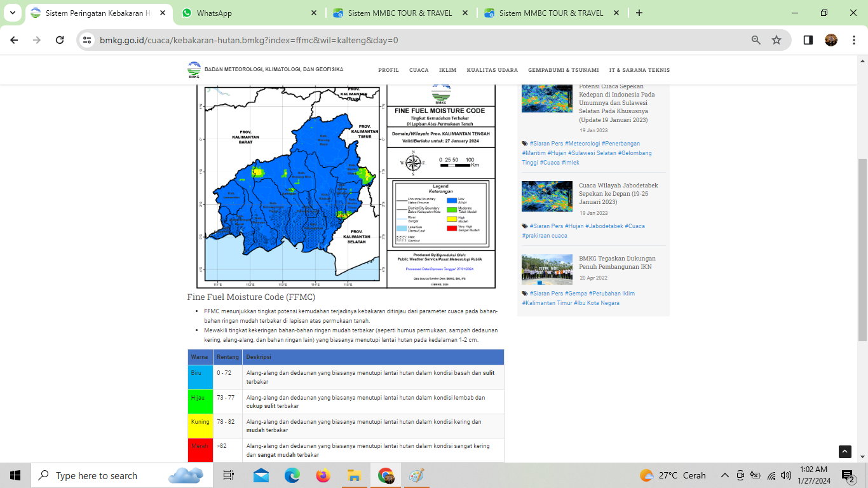Open Firefox on taskbar
This screenshot has height=488, width=868.
323,475
